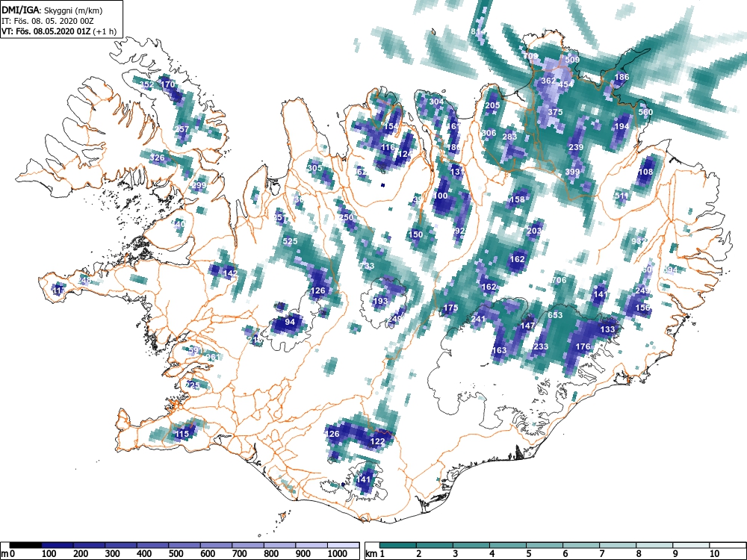
Task: Select the lightest 9–10 km legend swatch
Action: (692, 545)
